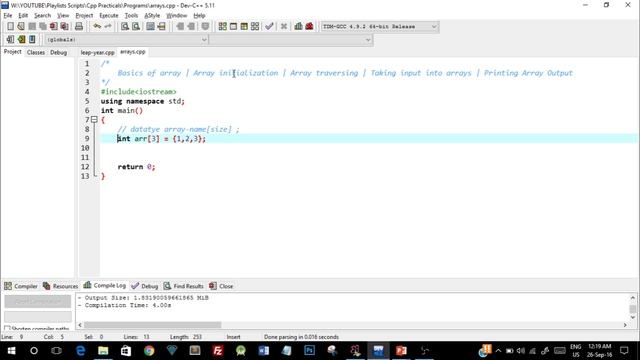Open File Explorer from the taskbar

tap(103, 351)
